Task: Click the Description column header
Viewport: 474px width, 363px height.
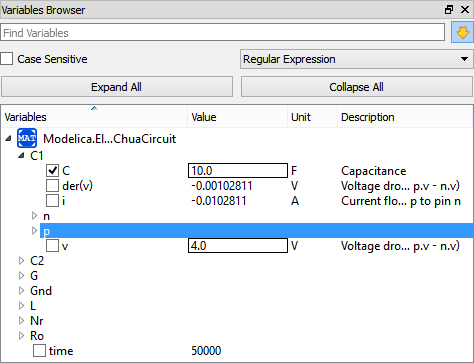Action: [x=405, y=117]
